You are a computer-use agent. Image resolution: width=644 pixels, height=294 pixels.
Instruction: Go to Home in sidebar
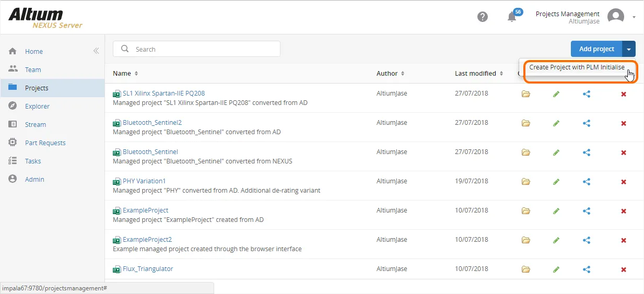click(34, 51)
